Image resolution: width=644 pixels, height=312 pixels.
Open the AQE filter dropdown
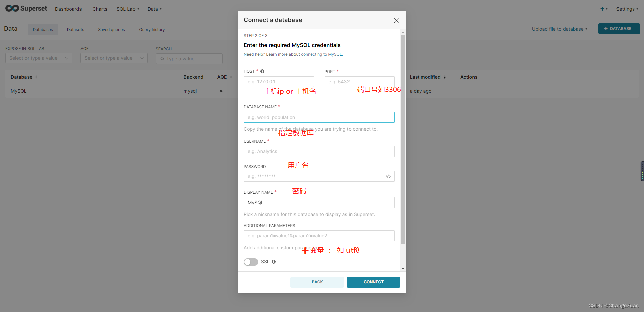[x=114, y=58]
